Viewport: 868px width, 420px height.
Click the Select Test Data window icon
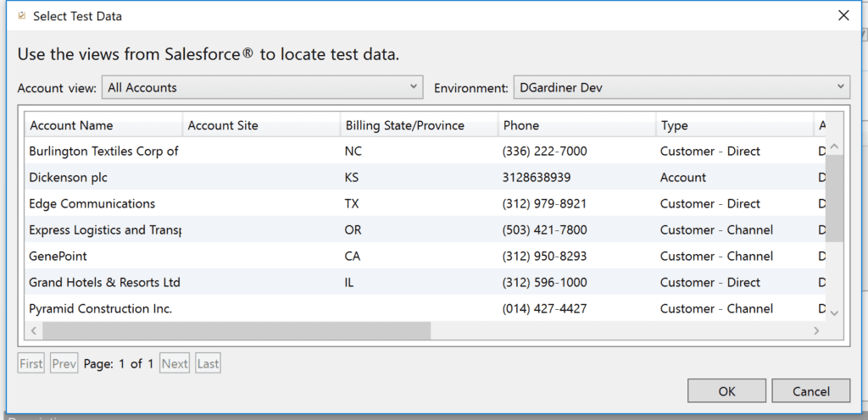(x=21, y=16)
